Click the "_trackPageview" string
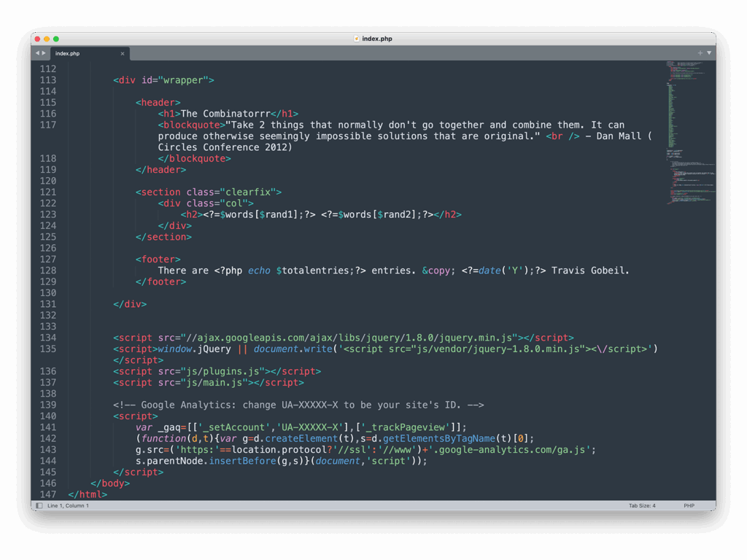 point(405,427)
